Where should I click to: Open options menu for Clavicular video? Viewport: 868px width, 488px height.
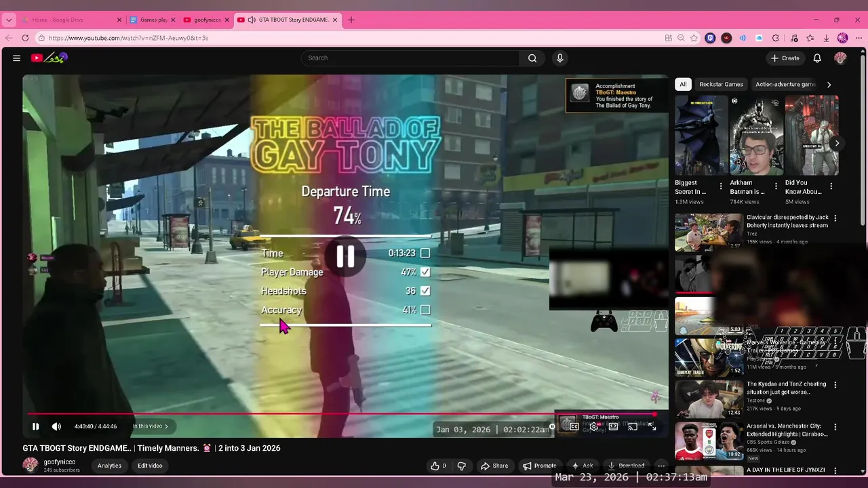coord(835,218)
